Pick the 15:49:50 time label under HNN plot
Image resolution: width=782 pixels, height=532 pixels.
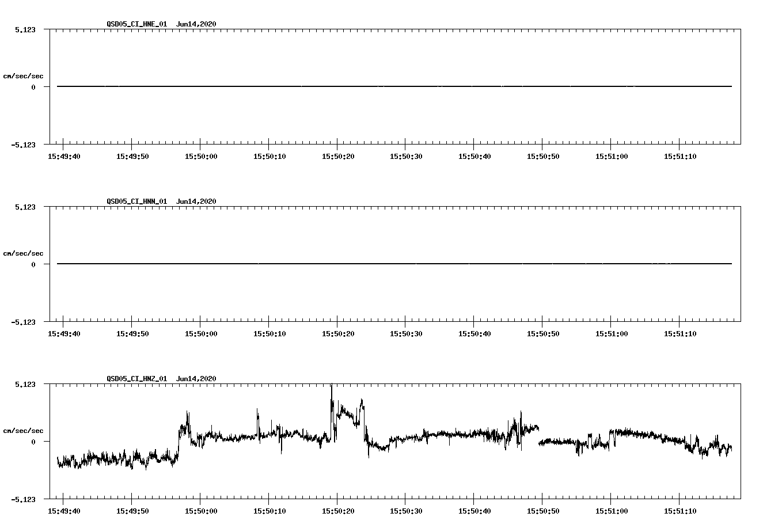point(132,333)
